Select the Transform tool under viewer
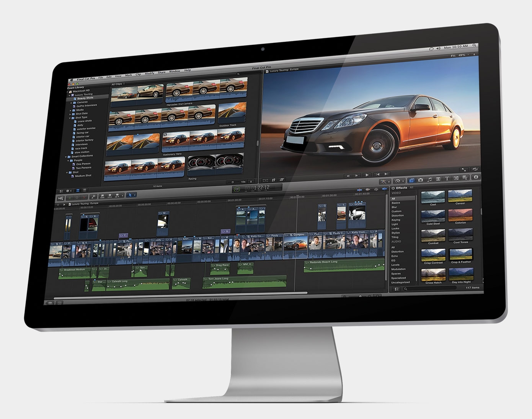The height and width of the screenshot is (419, 532). (265, 180)
